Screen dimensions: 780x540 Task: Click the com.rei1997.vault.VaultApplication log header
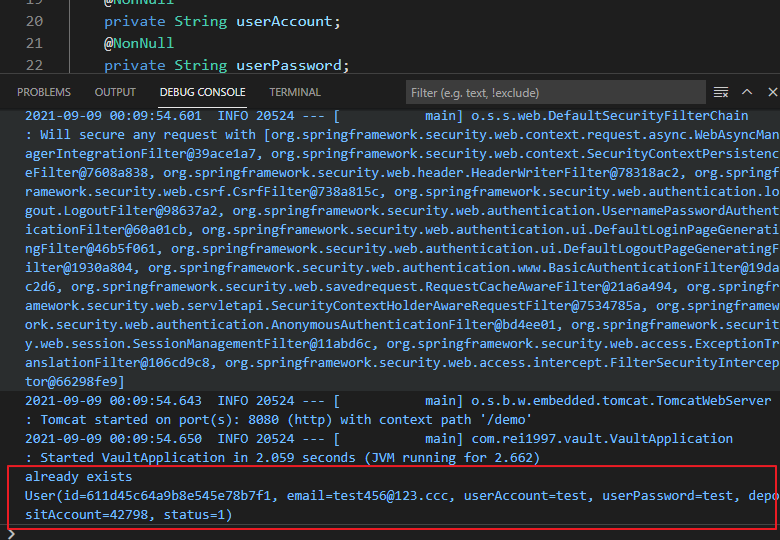pos(379,439)
